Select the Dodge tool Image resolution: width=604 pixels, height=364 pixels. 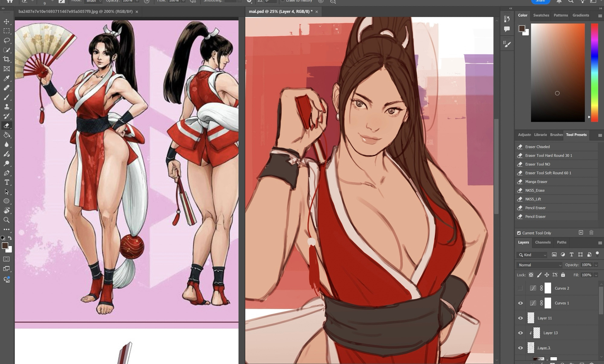[x=6, y=163]
